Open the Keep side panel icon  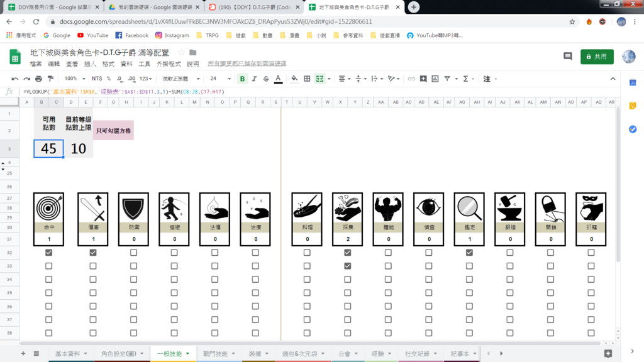[x=633, y=106]
